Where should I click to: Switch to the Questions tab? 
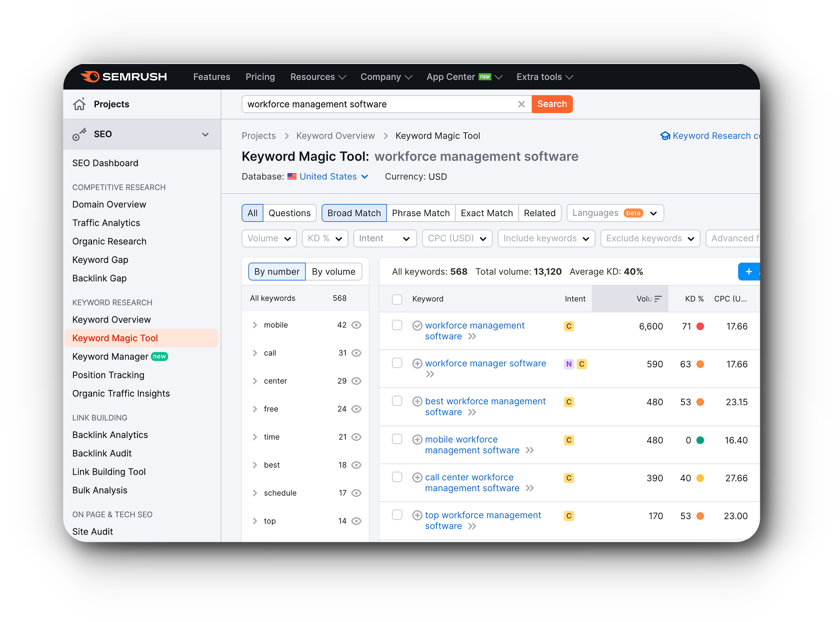[x=289, y=213]
